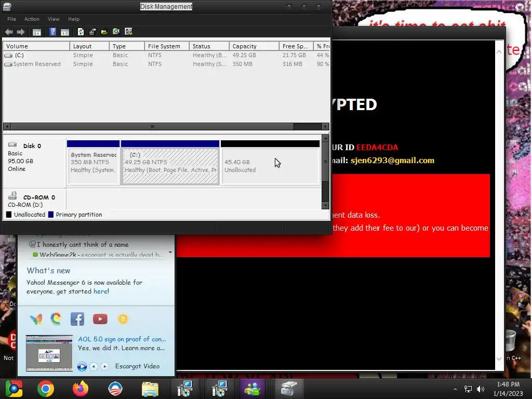Viewport: 532px width, 399px height.
Task: Sort by the Volume column header
Action: [x=36, y=46]
